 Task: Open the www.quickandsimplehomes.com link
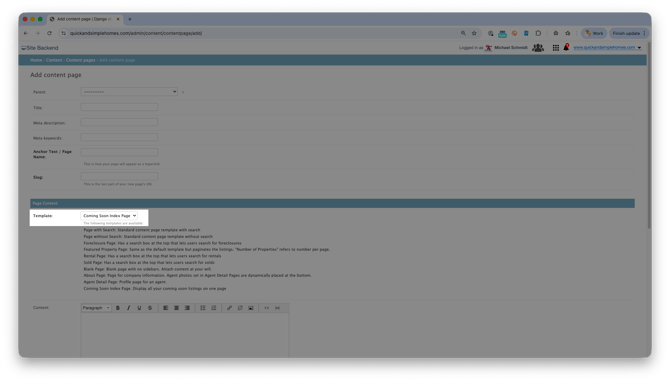coord(604,47)
